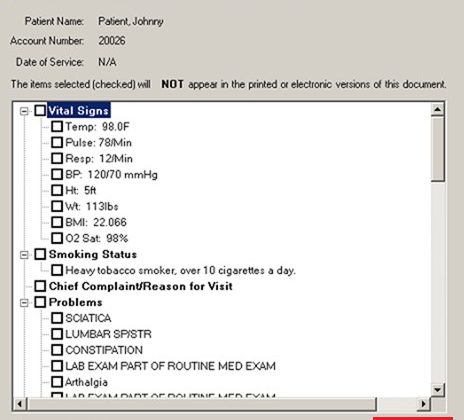This screenshot has width=464, height=420.
Task: Click the vertical scrollbar thumb
Action: 438,149
